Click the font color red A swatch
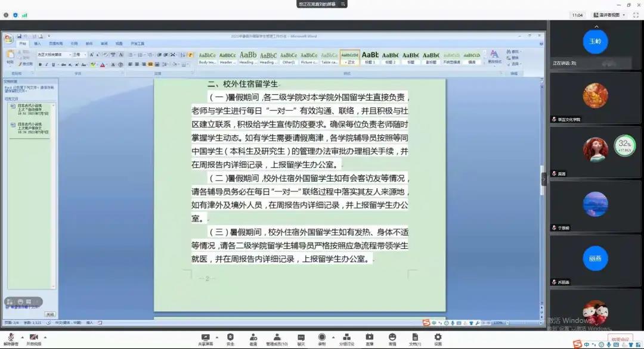The image size is (644, 349). coord(103,64)
